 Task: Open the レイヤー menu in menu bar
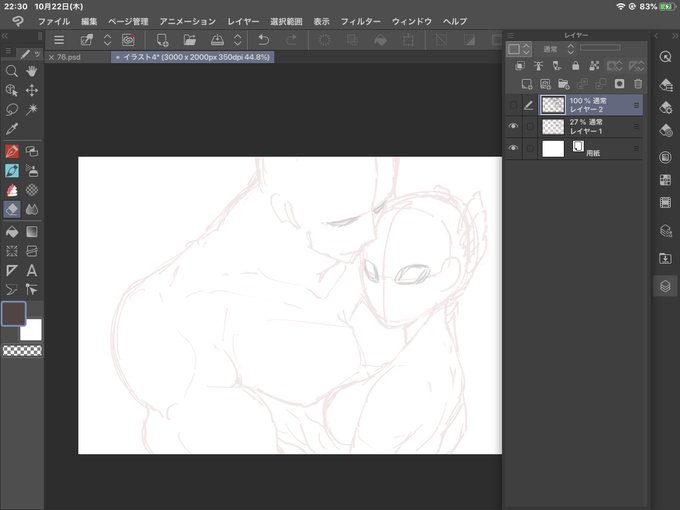[x=243, y=22]
